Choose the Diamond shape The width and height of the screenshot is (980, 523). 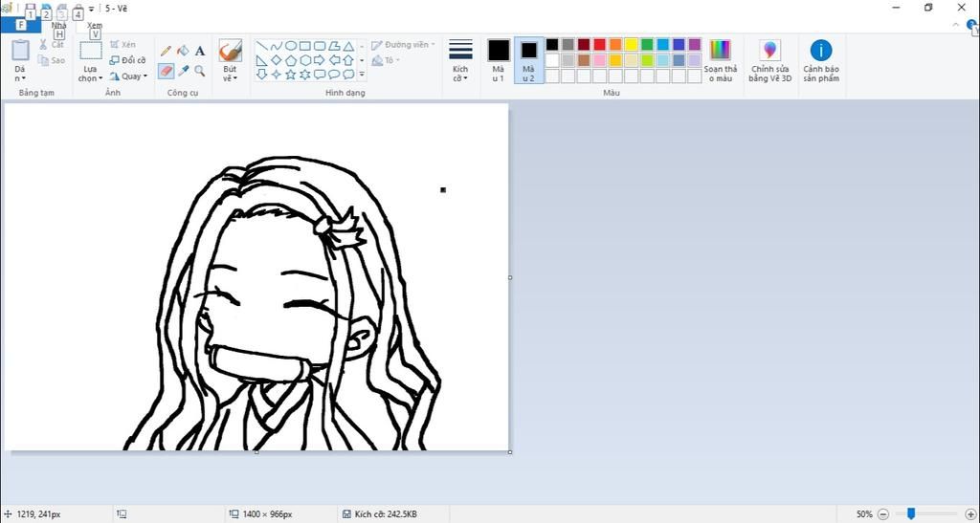point(277,60)
